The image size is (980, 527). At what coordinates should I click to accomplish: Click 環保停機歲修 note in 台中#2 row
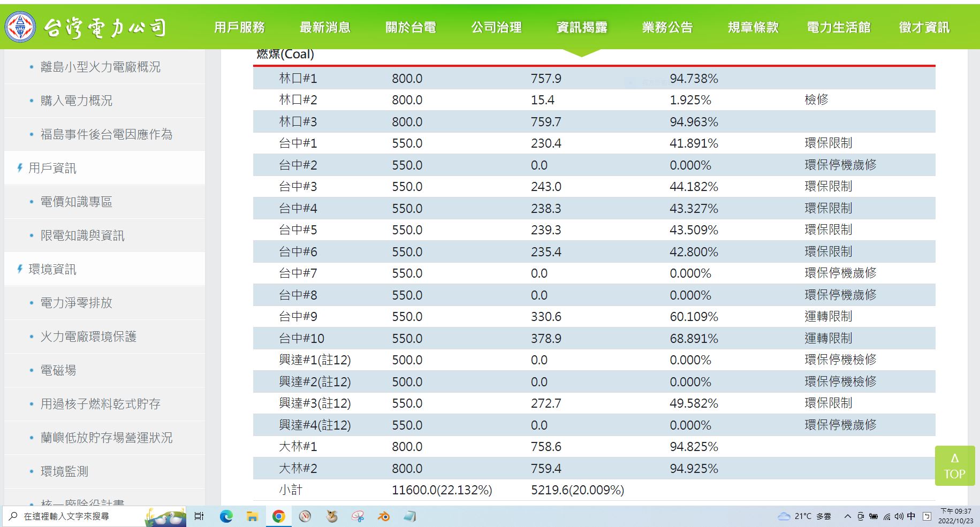840,165
